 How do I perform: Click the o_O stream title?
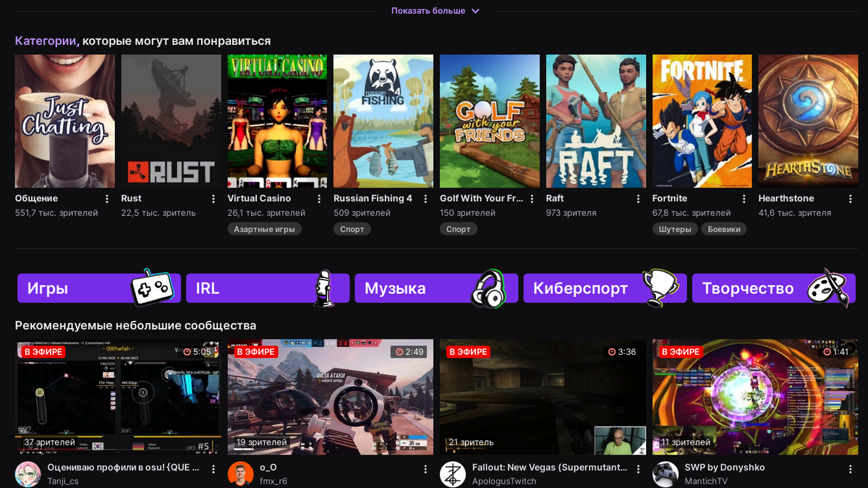[x=268, y=468]
